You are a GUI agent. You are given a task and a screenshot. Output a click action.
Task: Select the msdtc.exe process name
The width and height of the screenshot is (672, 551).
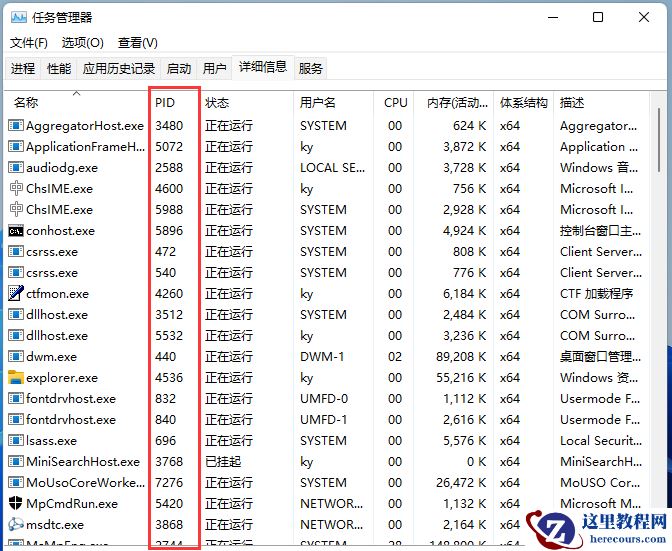(x=55, y=524)
